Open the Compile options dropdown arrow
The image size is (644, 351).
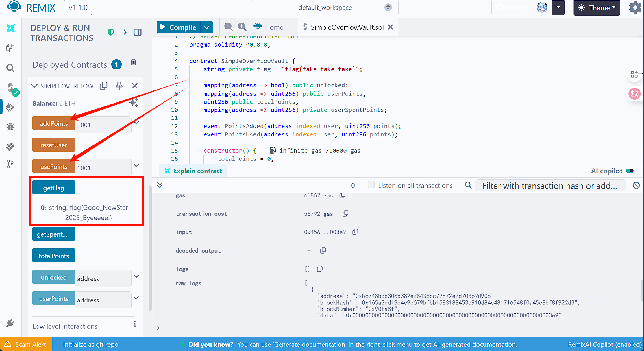206,27
